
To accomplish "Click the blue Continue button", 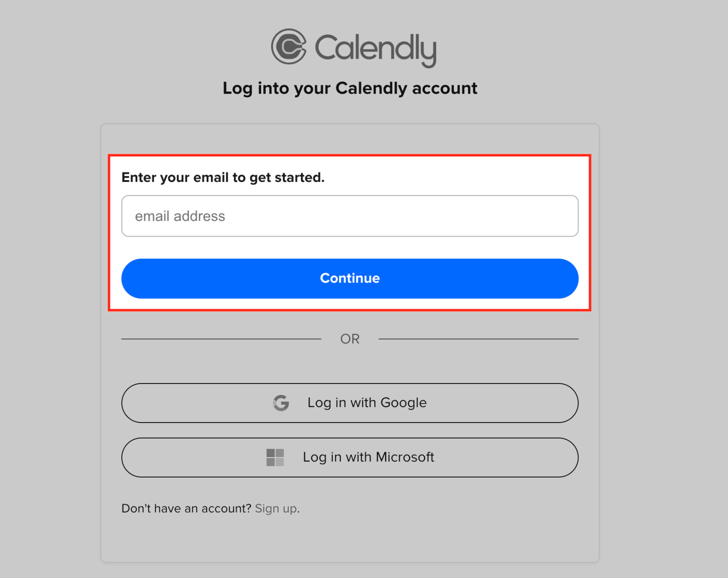I will click(x=350, y=278).
